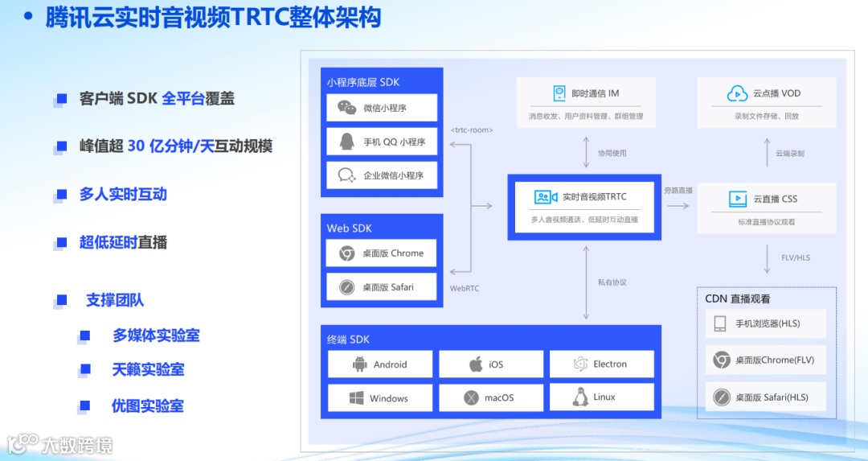This screenshot has height=461, width=868.
Task: Click the WebRTC label
Action: [465, 288]
